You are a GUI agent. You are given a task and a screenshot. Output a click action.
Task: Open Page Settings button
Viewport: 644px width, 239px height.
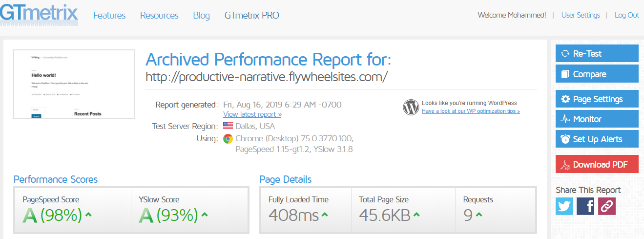[597, 99]
